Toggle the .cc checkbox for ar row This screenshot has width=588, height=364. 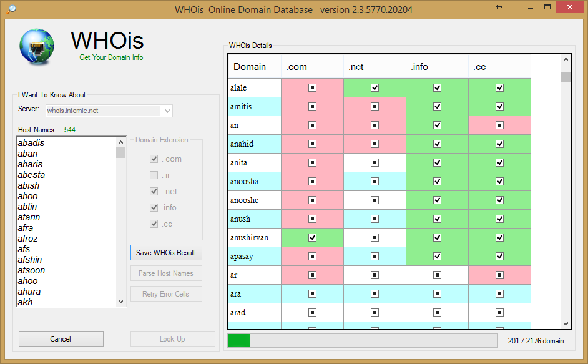click(x=499, y=275)
